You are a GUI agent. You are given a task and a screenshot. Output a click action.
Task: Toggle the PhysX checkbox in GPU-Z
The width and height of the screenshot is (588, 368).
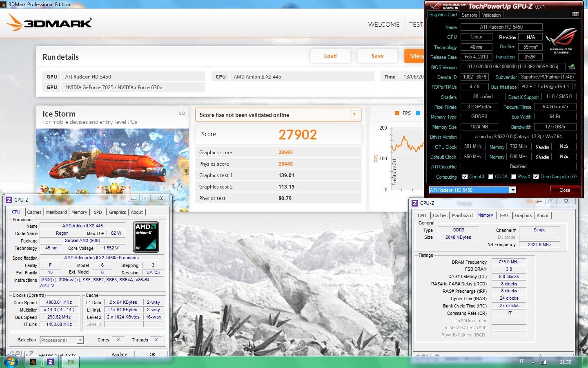(x=513, y=177)
